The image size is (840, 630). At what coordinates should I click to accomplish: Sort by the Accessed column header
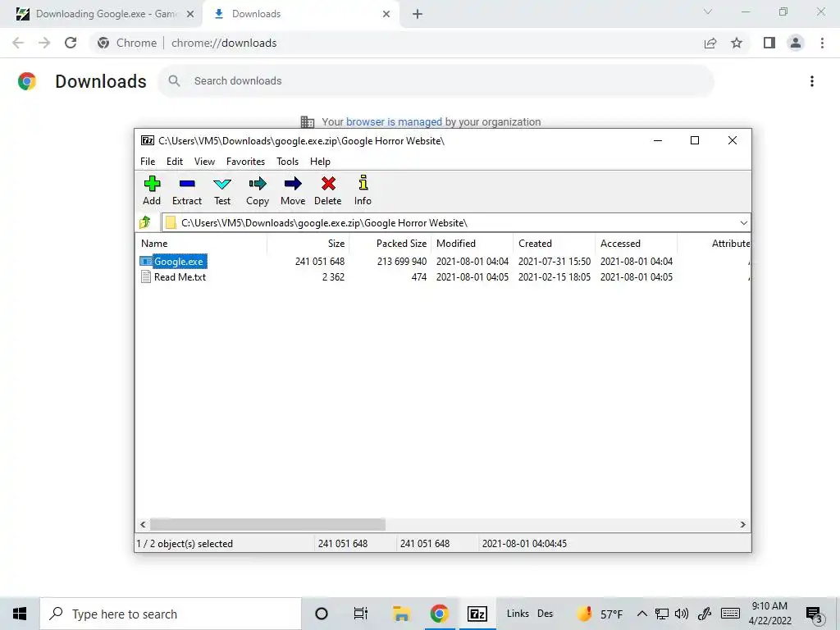(x=637, y=243)
